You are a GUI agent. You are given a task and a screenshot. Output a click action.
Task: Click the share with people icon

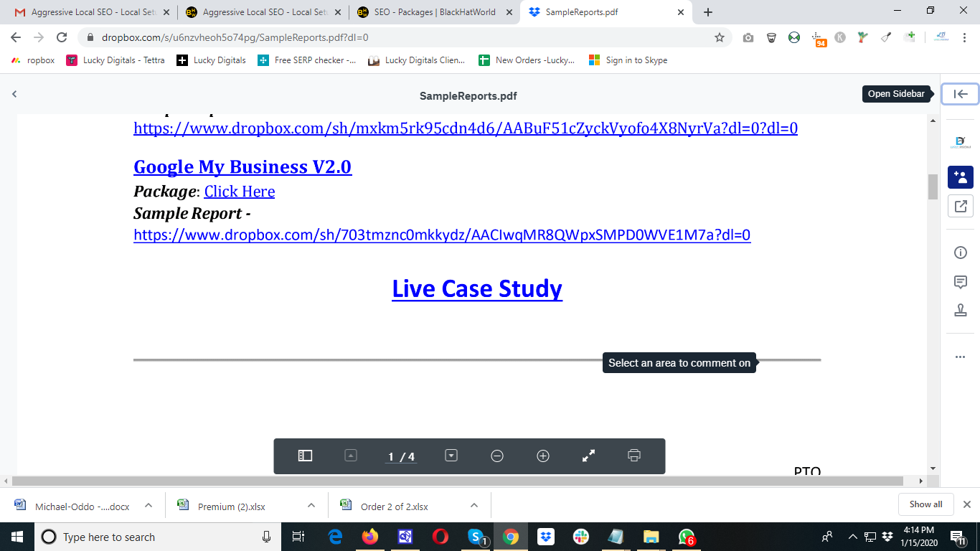pos(961,177)
